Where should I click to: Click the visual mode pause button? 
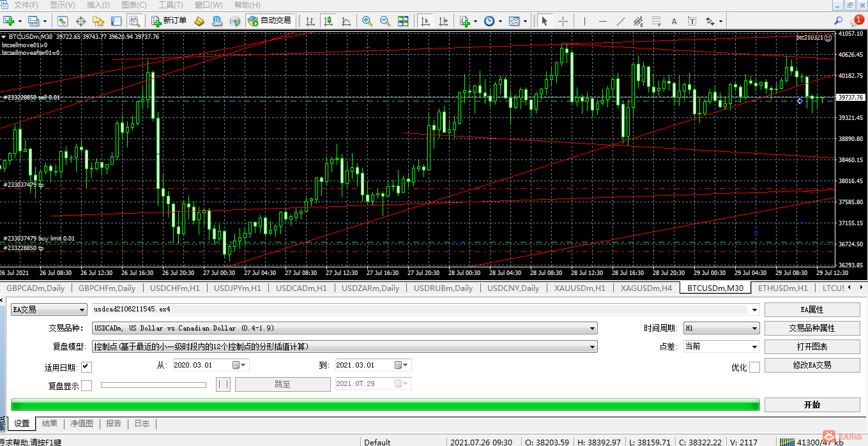pyautogui.click(x=223, y=384)
